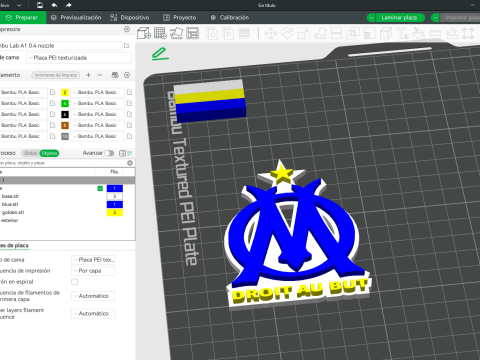
Task: Select the Move tool icon
Action: click(271, 33)
